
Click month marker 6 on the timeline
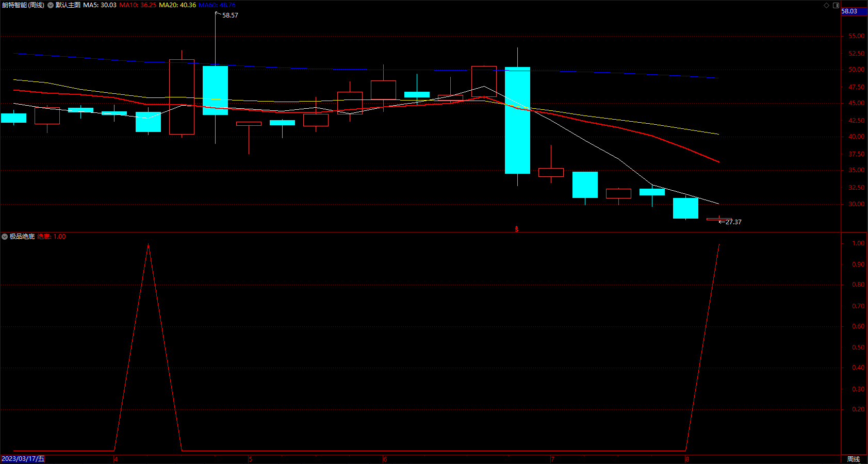pyautogui.click(x=385, y=459)
